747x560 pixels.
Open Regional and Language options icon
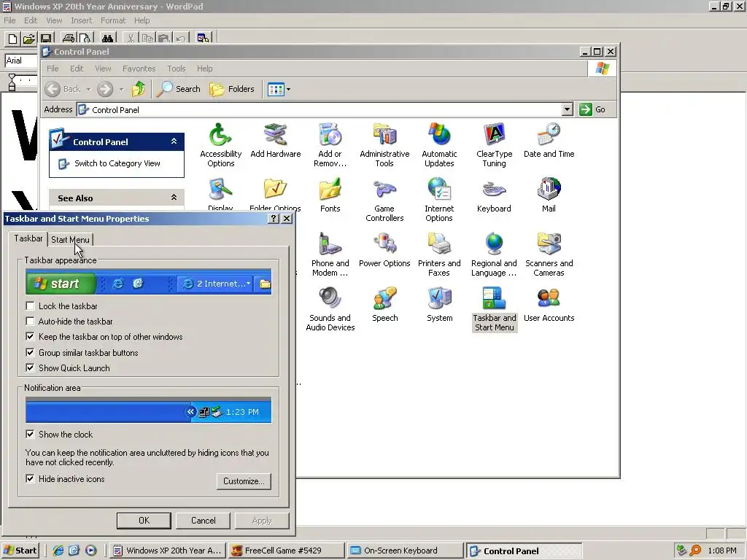tap(494, 254)
